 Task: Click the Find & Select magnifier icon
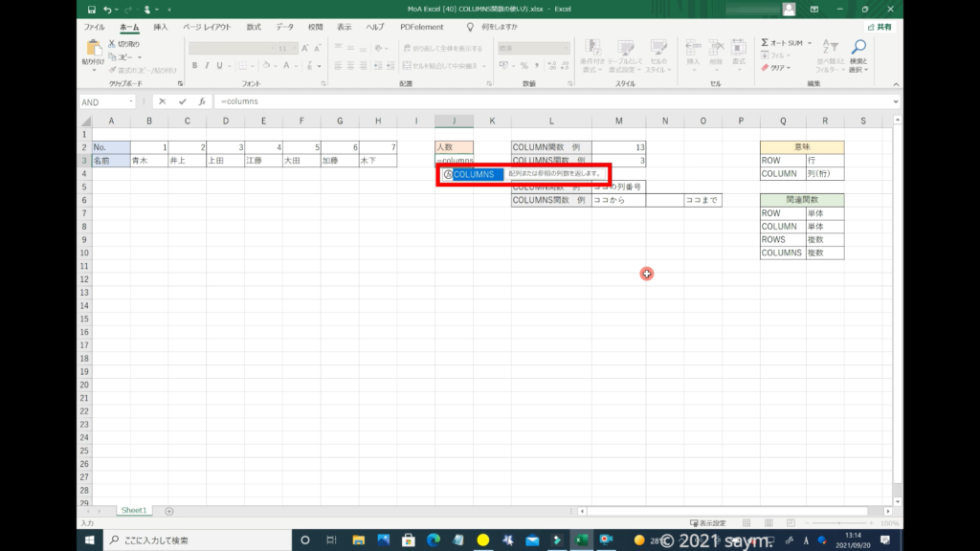point(858,48)
